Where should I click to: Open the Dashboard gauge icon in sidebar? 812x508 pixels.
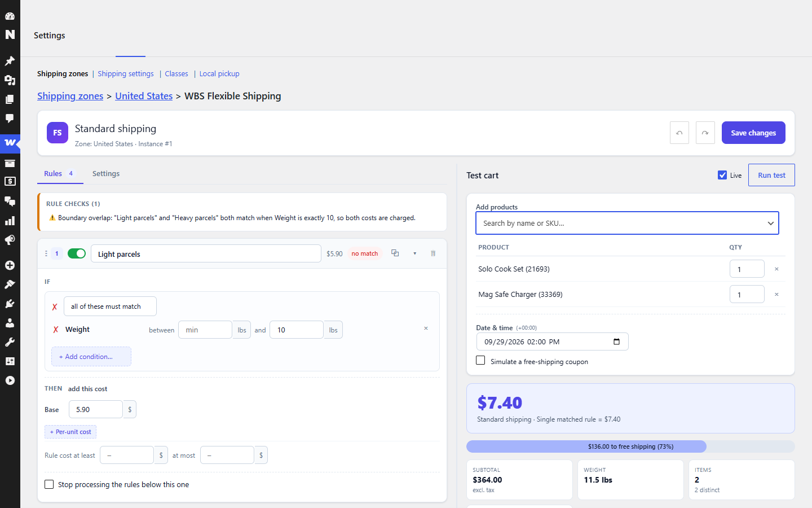click(10, 16)
